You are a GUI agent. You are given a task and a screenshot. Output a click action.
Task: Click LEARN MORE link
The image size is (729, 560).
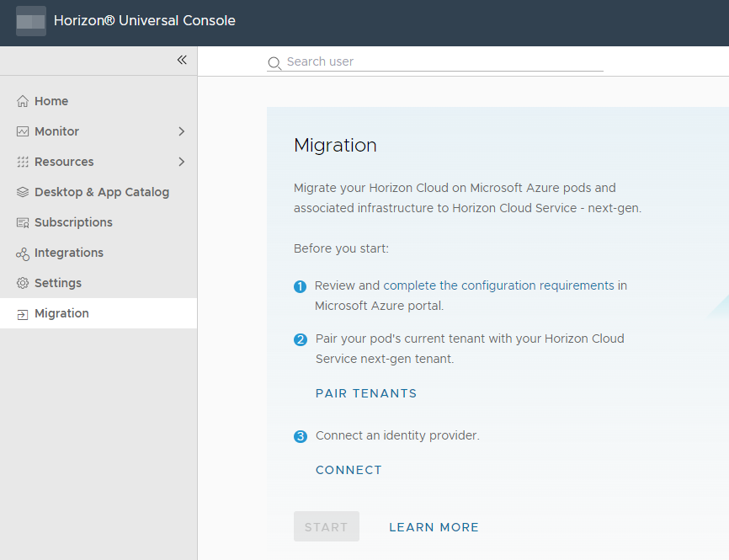click(434, 527)
